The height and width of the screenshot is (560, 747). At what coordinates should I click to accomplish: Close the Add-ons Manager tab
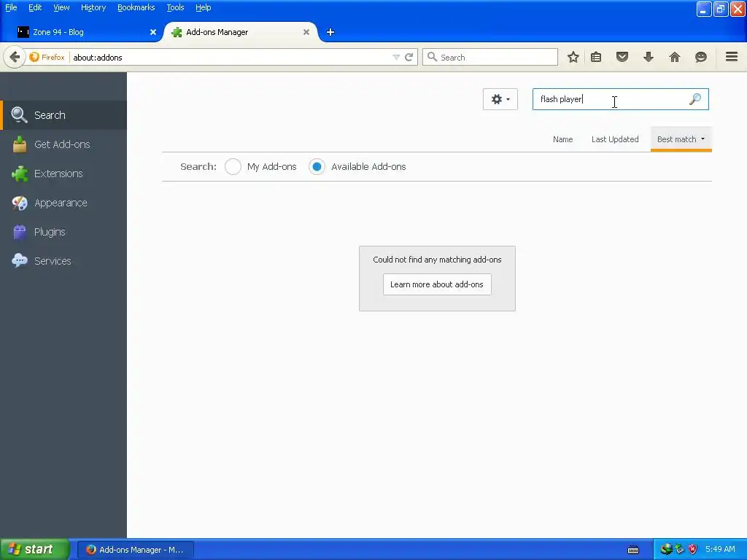306,32
